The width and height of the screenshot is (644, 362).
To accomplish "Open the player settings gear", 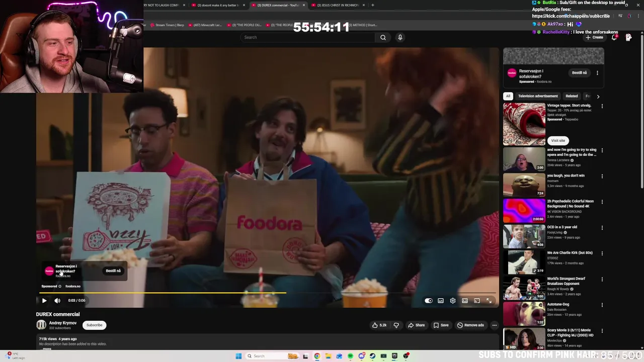I will tap(453, 301).
